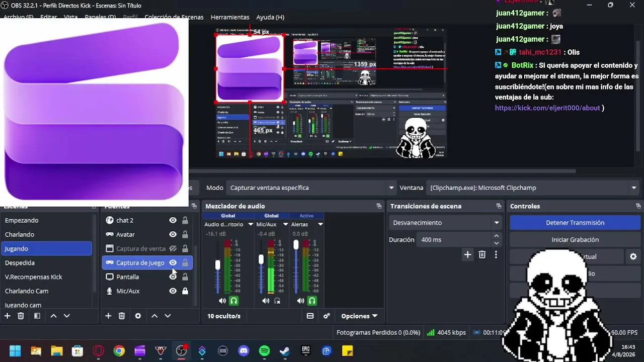Delete the selected scene with trash icon
This screenshot has height=362, width=644.
pyautogui.click(x=21, y=316)
